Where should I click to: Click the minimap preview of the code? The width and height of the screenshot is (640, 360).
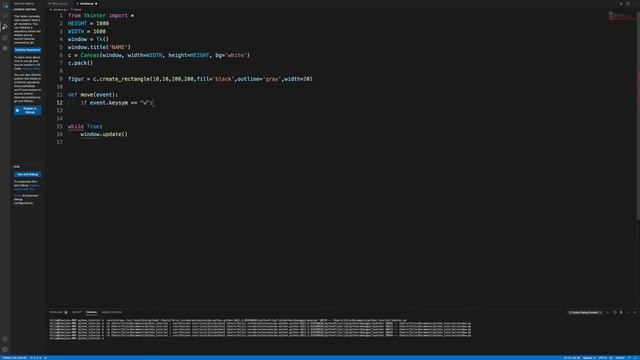pos(622,16)
